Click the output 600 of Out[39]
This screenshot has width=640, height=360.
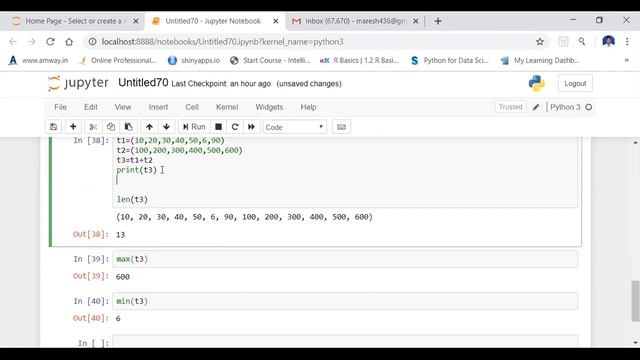pos(123,277)
